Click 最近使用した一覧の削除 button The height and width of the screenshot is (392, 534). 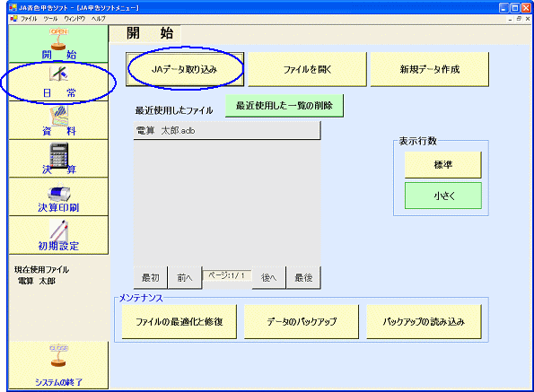(x=285, y=106)
